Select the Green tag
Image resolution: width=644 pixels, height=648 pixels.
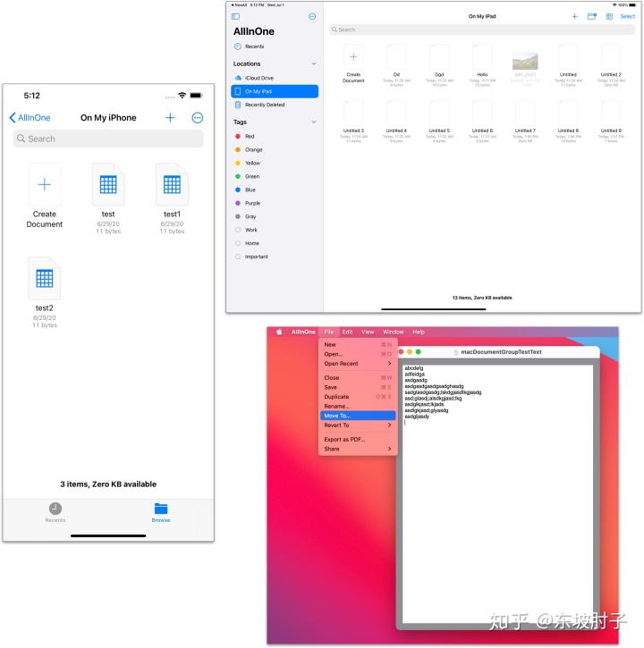[x=275, y=176]
